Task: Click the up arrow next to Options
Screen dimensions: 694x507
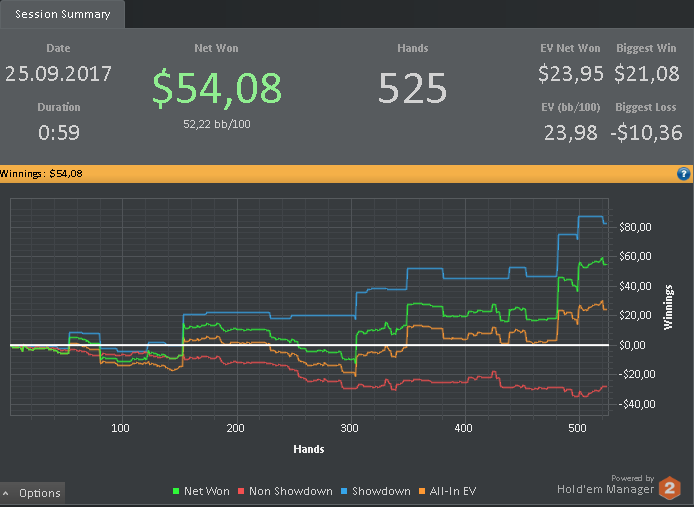Action: click(x=6, y=493)
